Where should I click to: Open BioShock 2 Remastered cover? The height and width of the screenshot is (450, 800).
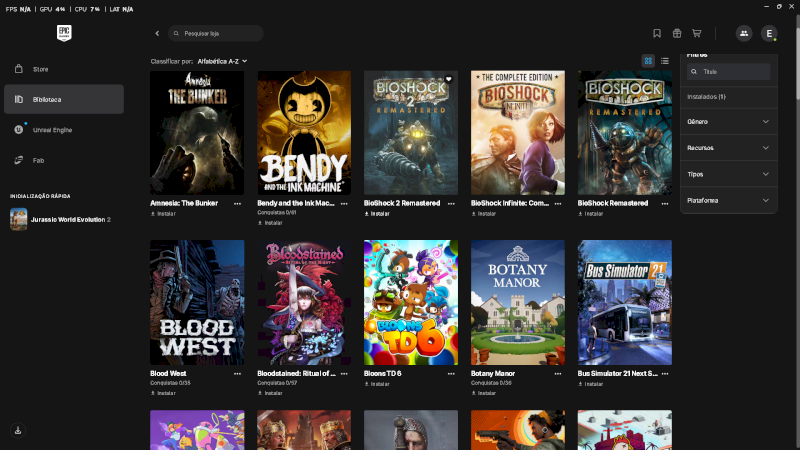[x=411, y=133]
